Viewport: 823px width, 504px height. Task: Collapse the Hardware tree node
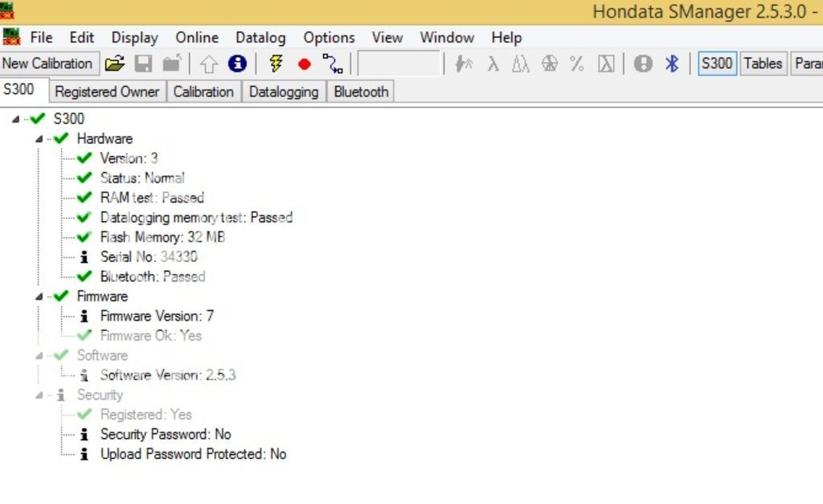39,139
